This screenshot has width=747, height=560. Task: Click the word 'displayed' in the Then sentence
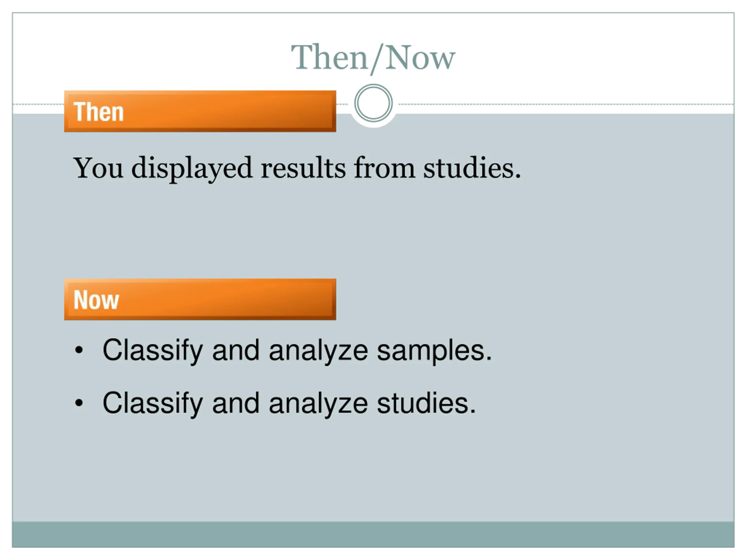[192, 169]
